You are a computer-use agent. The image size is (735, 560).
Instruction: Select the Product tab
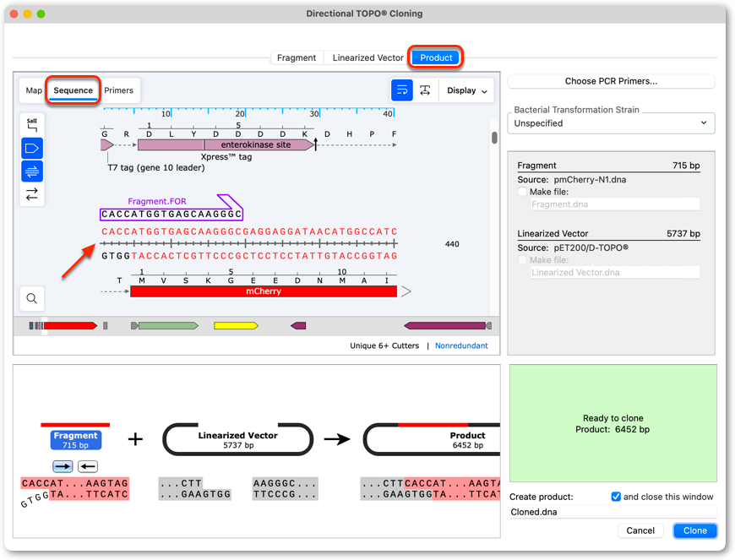[x=436, y=57]
